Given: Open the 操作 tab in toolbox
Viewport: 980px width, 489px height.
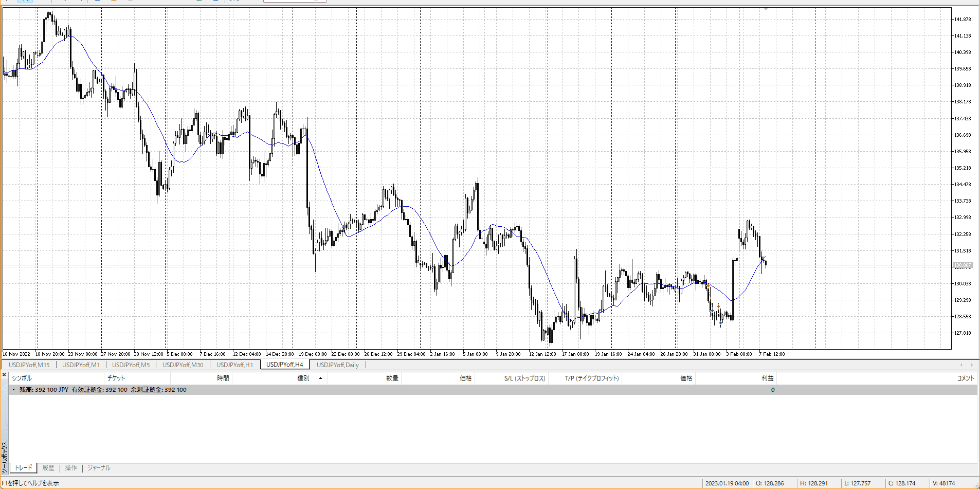Looking at the screenshot, I should click(x=71, y=468).
